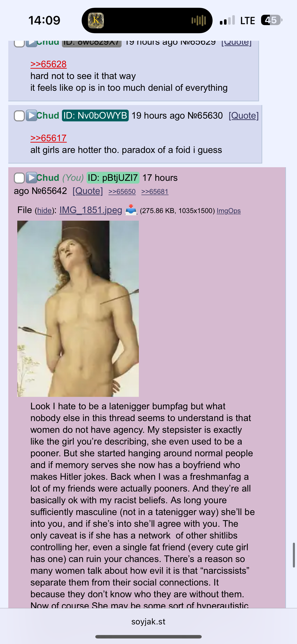
Task: Open backlink reply >>65650
Action: 122,192
